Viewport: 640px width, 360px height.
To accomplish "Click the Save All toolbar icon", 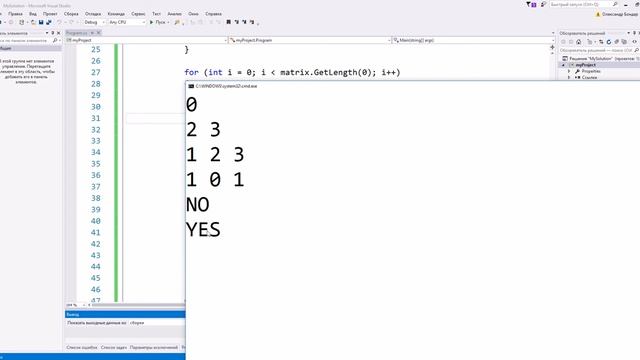I will [49, 22].
